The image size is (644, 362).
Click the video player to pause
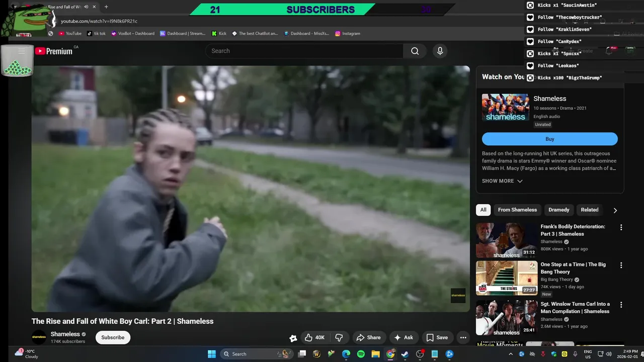coord(251,189)
